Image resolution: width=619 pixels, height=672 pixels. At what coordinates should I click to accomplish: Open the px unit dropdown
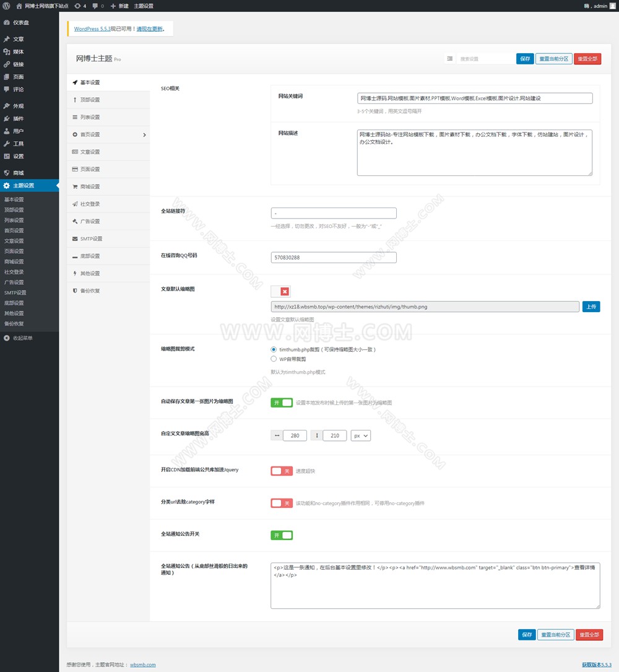pos(361,435)
